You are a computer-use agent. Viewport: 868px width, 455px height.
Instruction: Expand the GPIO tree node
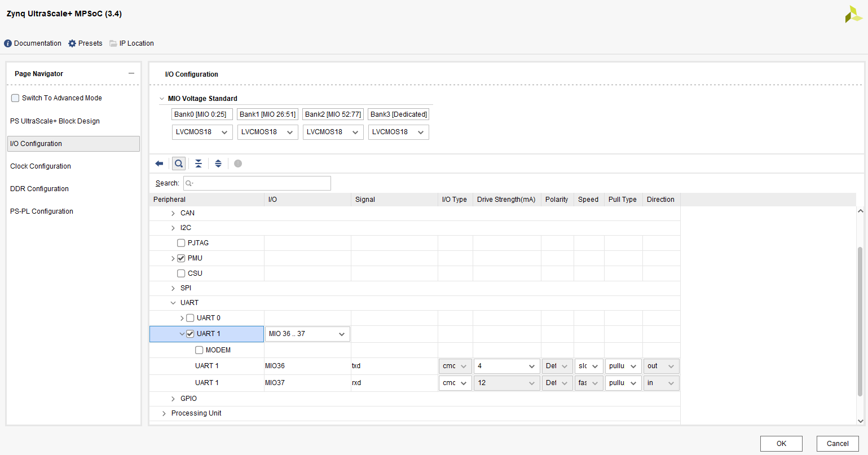click(173, 399)
